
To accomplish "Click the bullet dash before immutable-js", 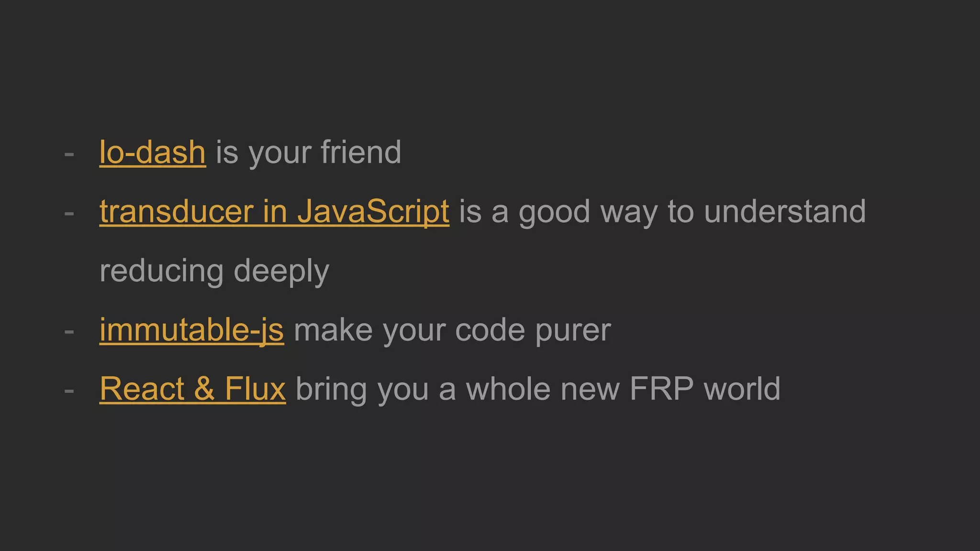I will [69, 332].
